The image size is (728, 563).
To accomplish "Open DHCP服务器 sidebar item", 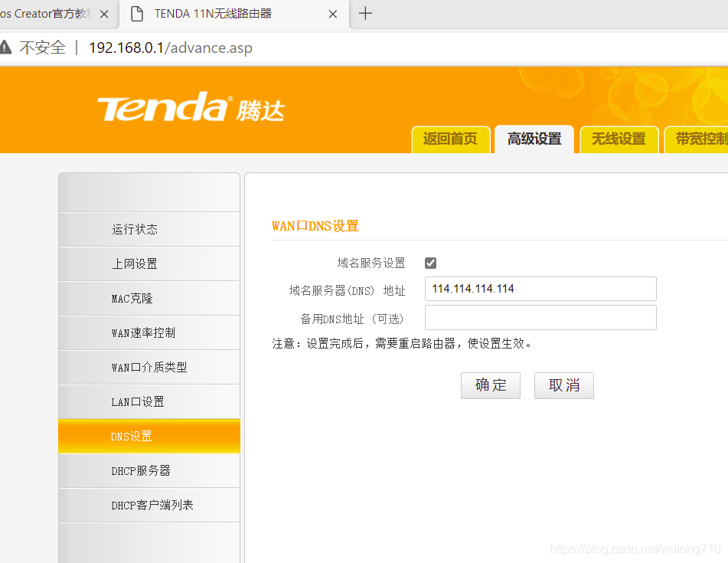I will (x=149, y=470).
